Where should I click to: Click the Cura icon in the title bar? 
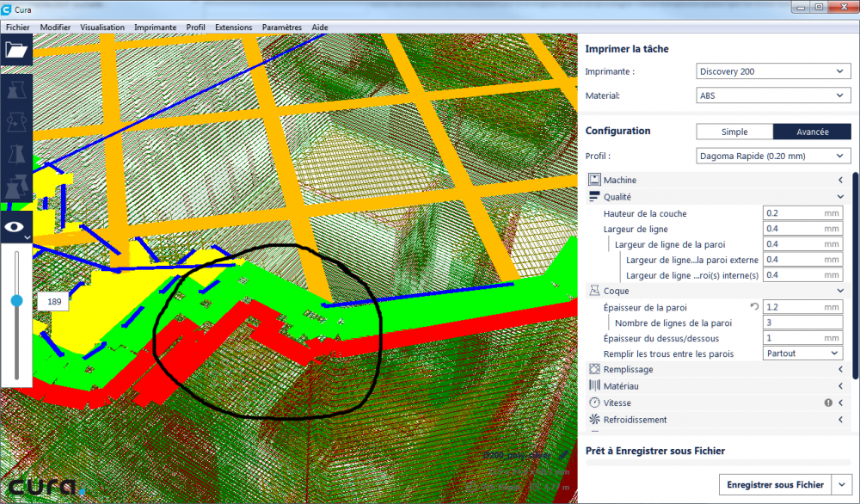[7, 9]
